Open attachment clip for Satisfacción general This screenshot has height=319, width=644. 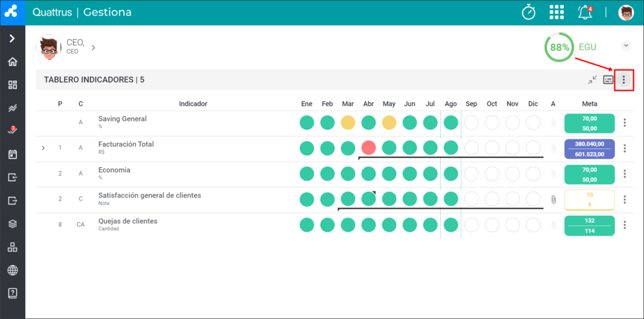553,199
